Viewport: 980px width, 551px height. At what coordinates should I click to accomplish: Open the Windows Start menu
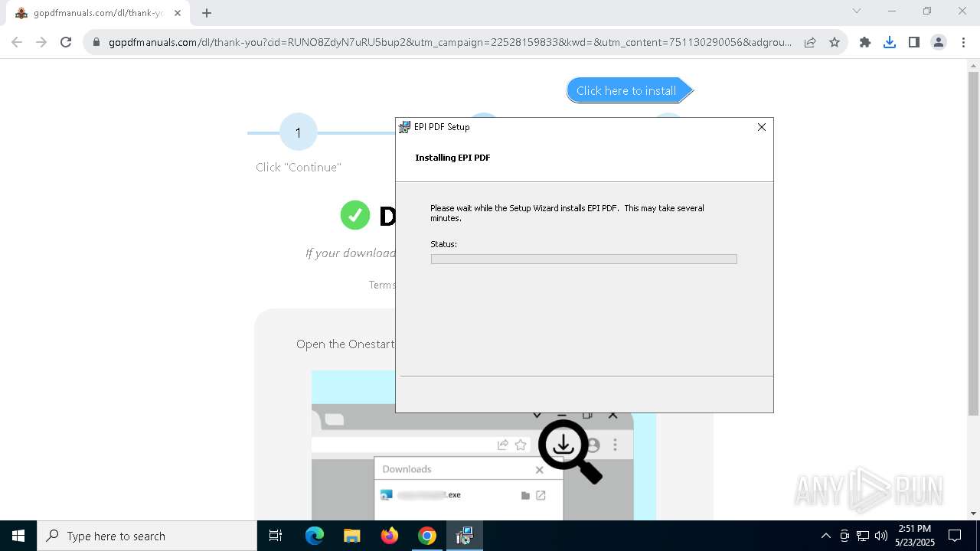(x=18, y=536)
